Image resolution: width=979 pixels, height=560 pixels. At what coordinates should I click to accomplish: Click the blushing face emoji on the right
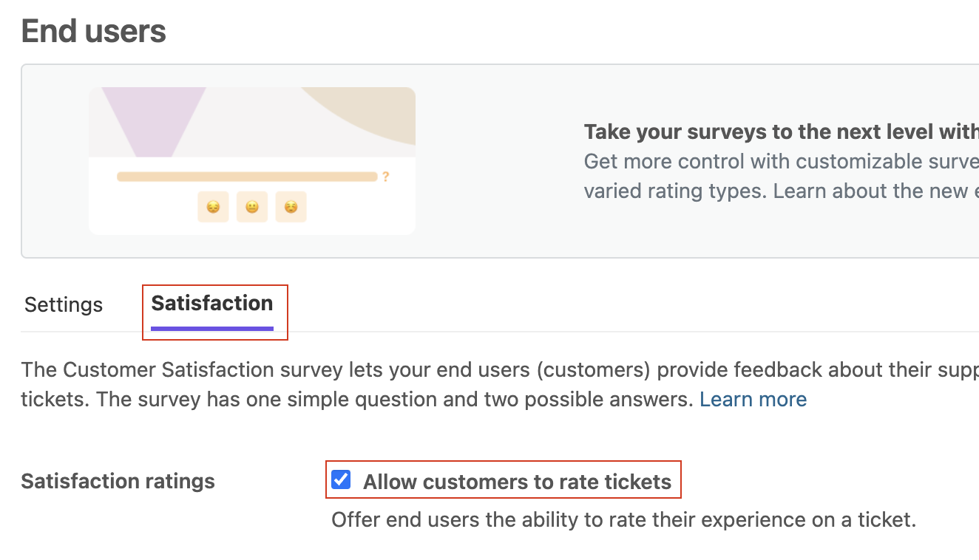click(x=291, y=207)
